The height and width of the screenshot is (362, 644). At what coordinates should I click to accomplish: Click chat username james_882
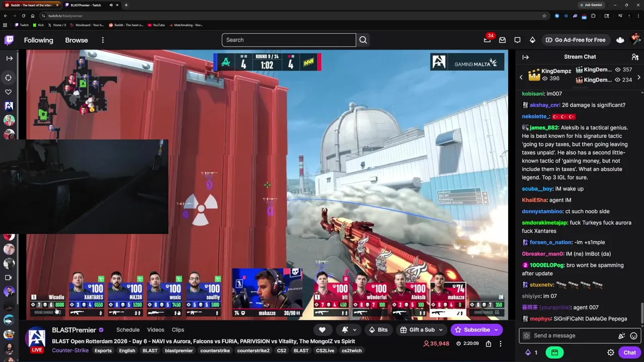click(x=544, y=128)
